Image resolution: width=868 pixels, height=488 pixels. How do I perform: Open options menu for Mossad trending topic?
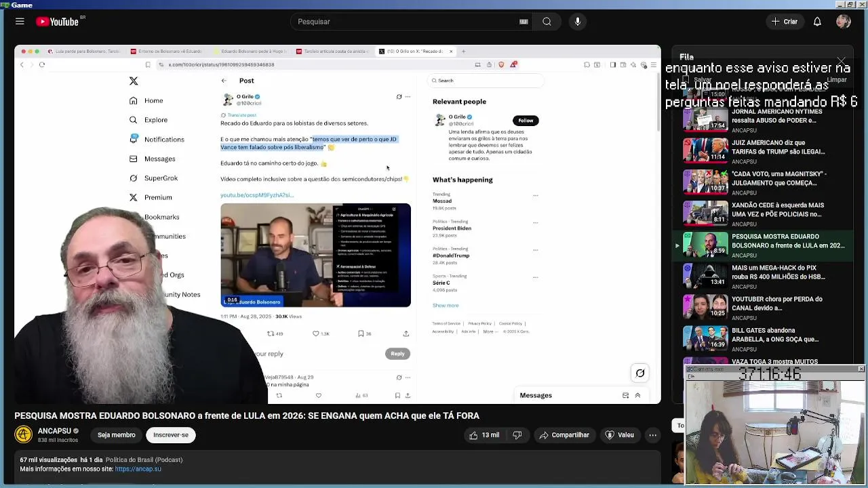click(535, 196)
